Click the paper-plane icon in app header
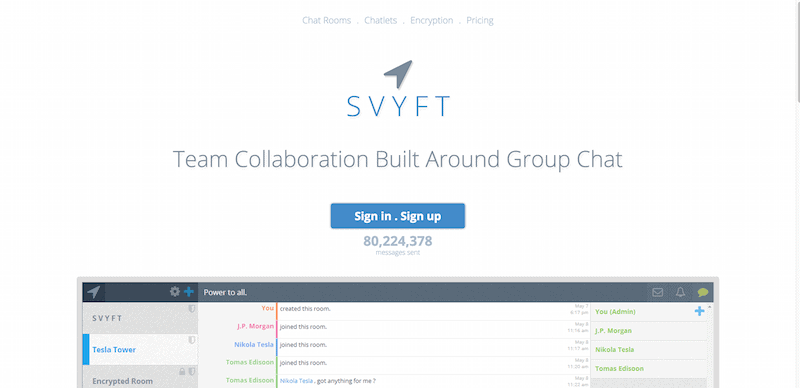This screenshot has width=800, height=388. (93, 292)
